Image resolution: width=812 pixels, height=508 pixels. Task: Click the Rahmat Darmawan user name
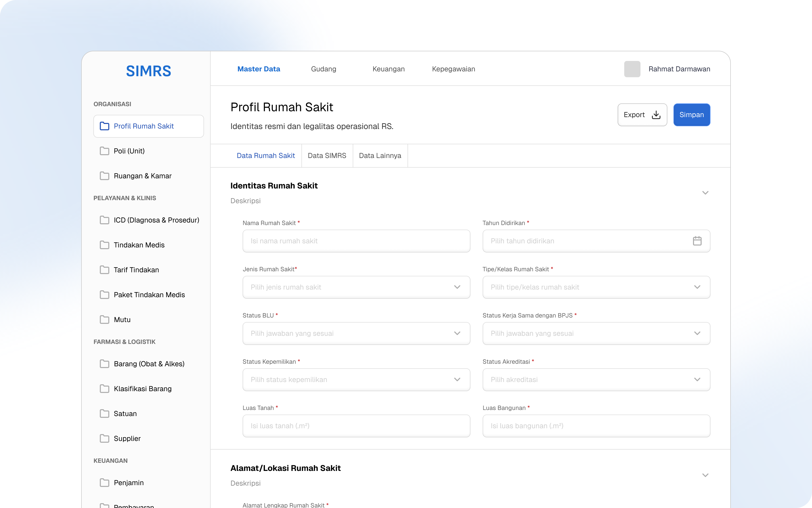coord(679,69)
